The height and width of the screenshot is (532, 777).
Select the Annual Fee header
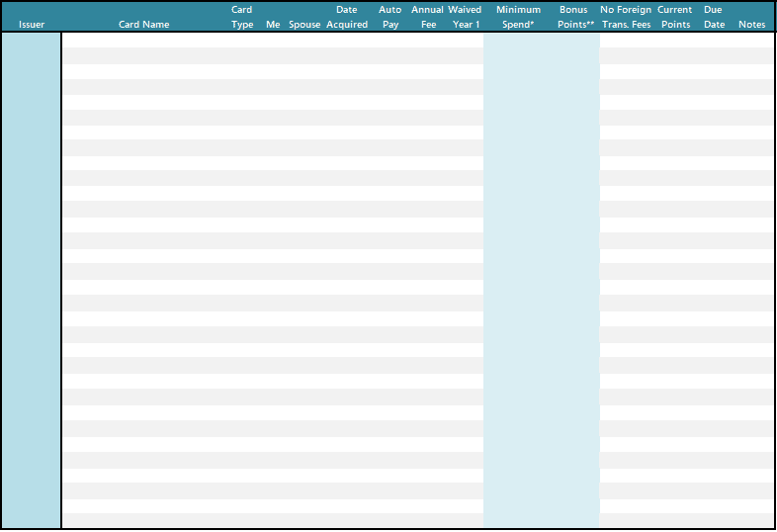tap(428, 17)
